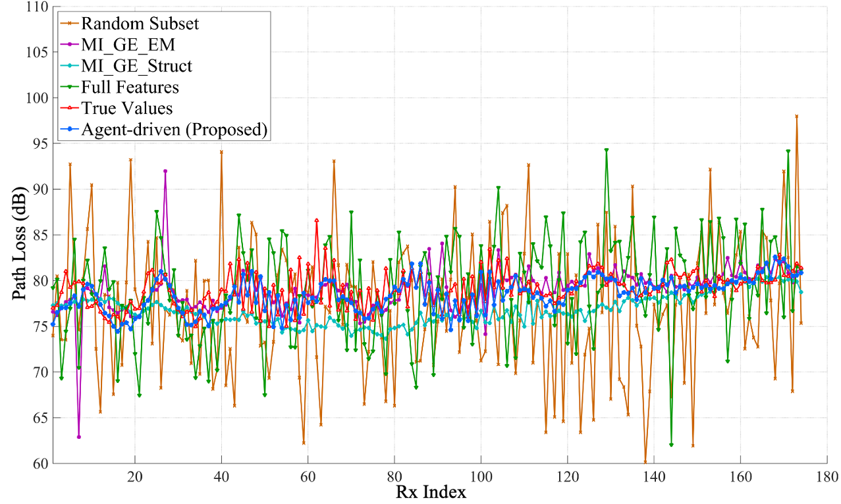841x504 pixels.
Task: Click the blue Agent-driven line swatch
Action: coord(68,130)
